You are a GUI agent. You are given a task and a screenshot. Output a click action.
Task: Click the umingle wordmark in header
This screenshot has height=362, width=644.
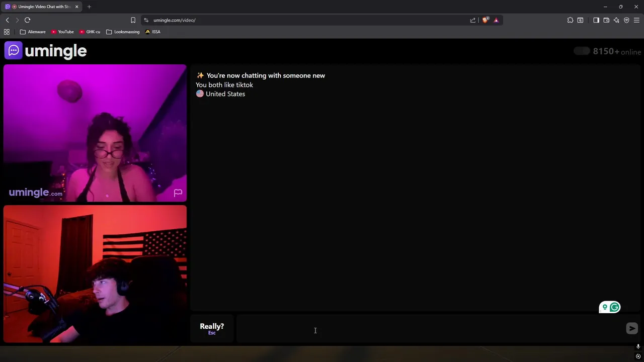[55, 51]
